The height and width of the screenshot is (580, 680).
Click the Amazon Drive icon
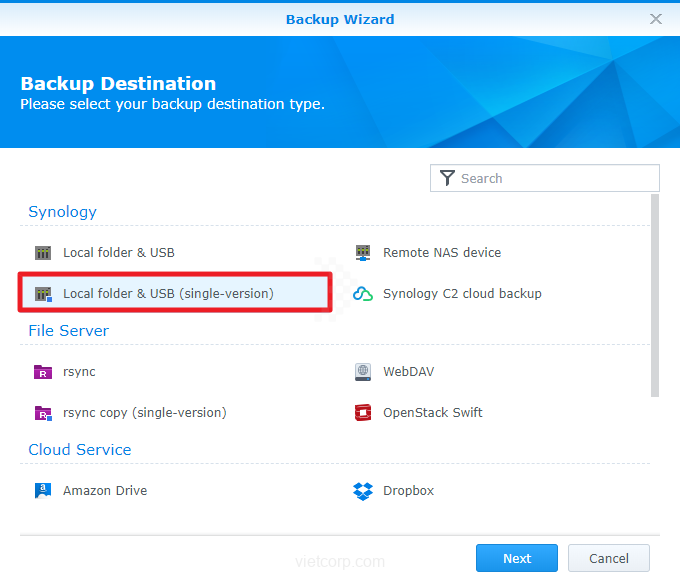(x=43, y=491)
